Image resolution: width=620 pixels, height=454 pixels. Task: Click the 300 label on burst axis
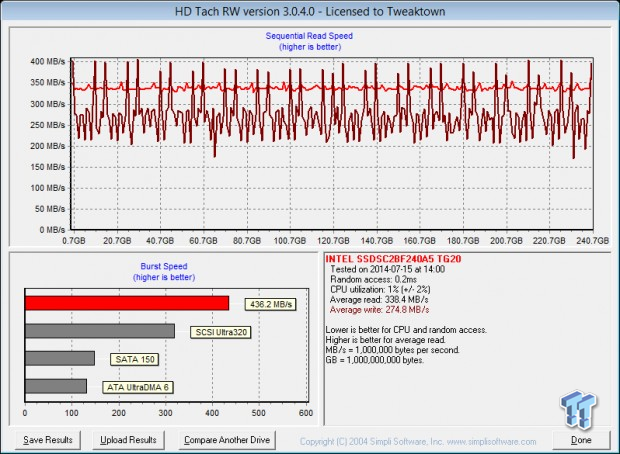click(x=165, y=413)
